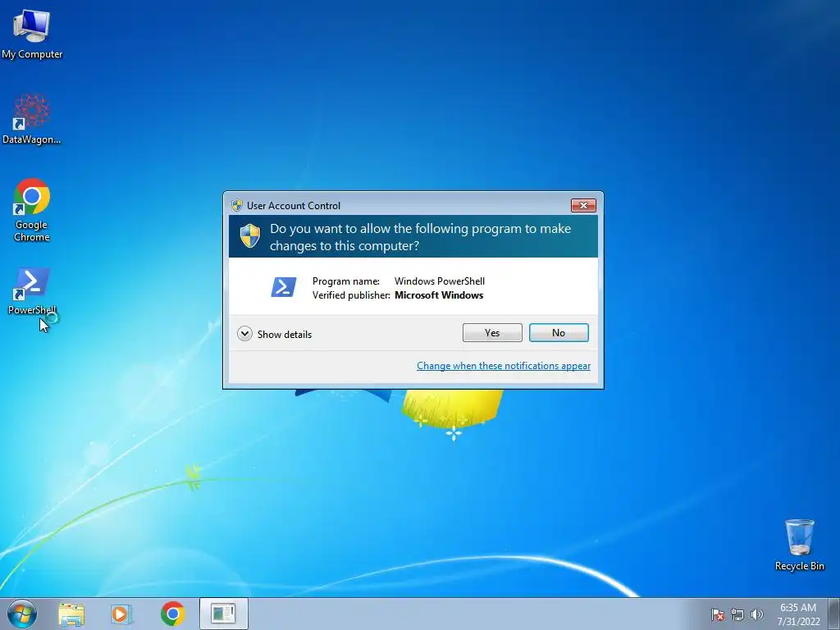Open Chrome from the taskbar
840x630 pixels.
click(172, 614)
